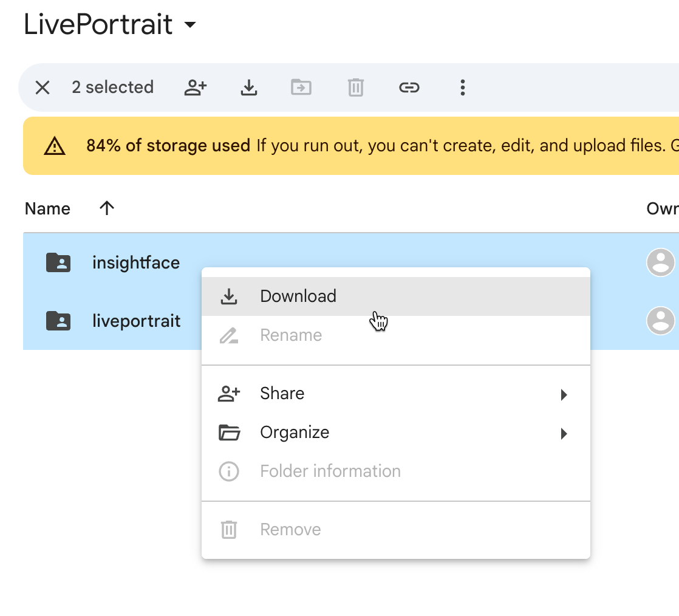Screen dimensions: 679x616
Task: Choose Rename in the context menu
Action: click(396, 335)
